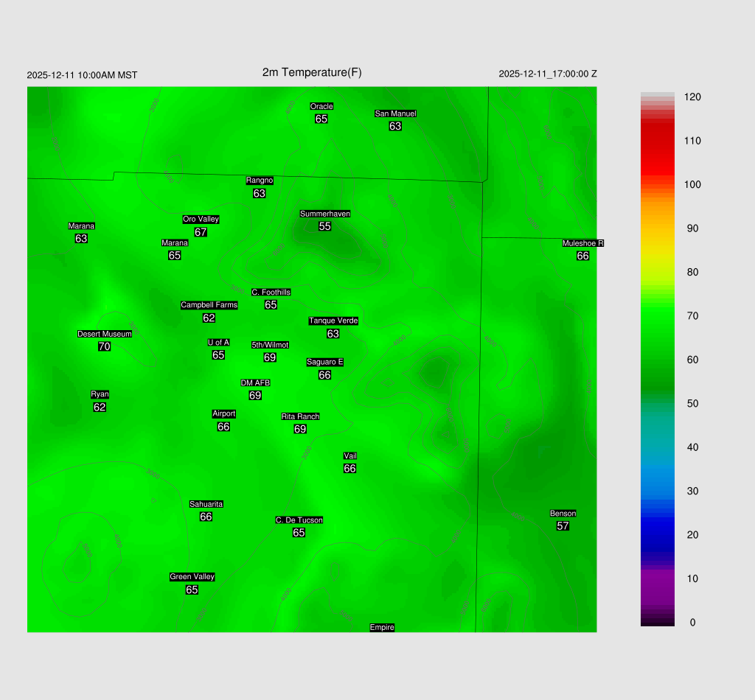
Task: Click the Summerhaven station label
Action: coord(324,214)
